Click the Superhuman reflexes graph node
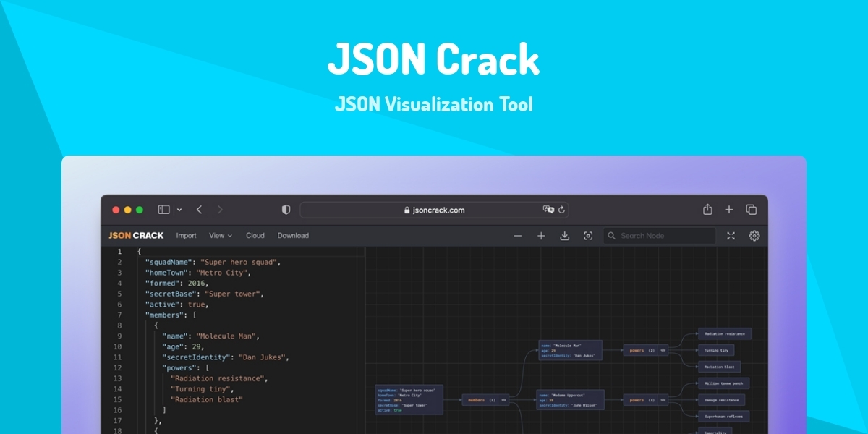 tap(723, 416)
